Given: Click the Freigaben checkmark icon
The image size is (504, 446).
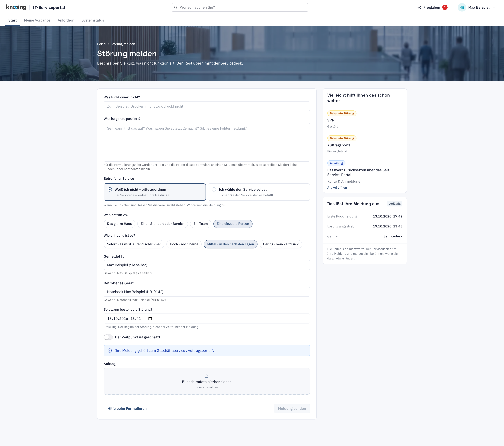Looking at the screenshot, I should pos(419,7).
